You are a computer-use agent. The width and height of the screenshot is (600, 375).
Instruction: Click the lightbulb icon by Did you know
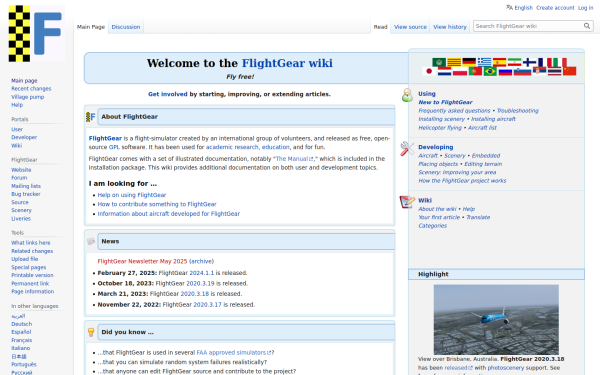(x=91, y=332)
